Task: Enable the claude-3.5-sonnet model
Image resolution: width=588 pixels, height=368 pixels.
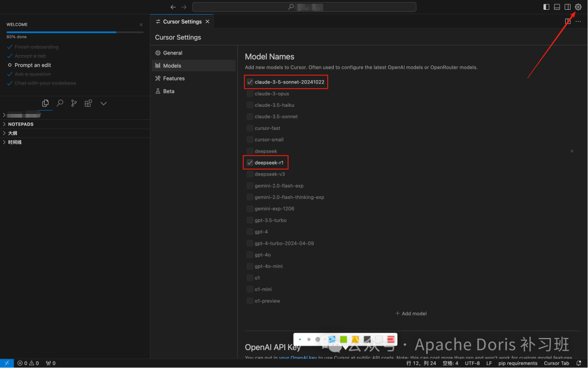Action: (x=250, y=117)
